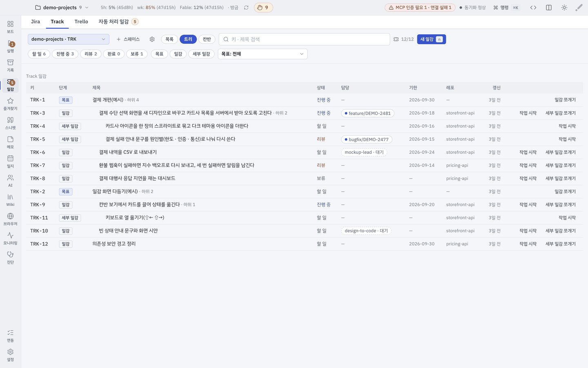Open the 기록 archive sidebar icon

click(x=10, y=65)
